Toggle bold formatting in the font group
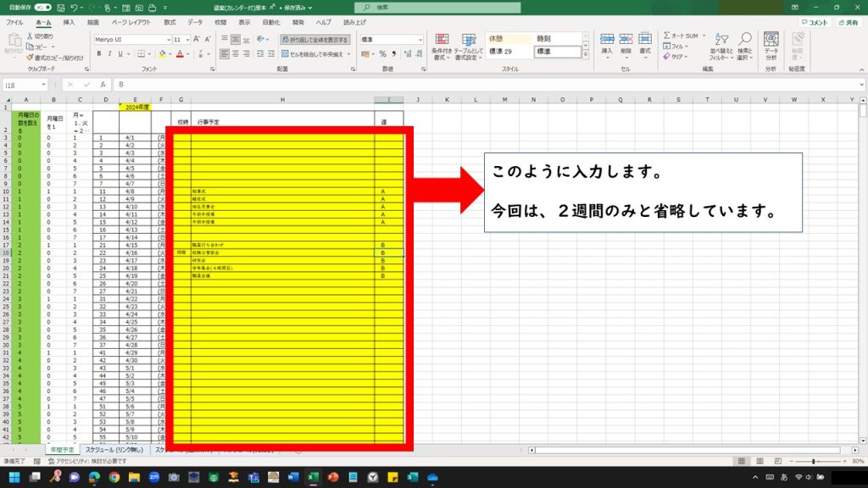Viewport: 868px width, 488px height. click(99, 53)
